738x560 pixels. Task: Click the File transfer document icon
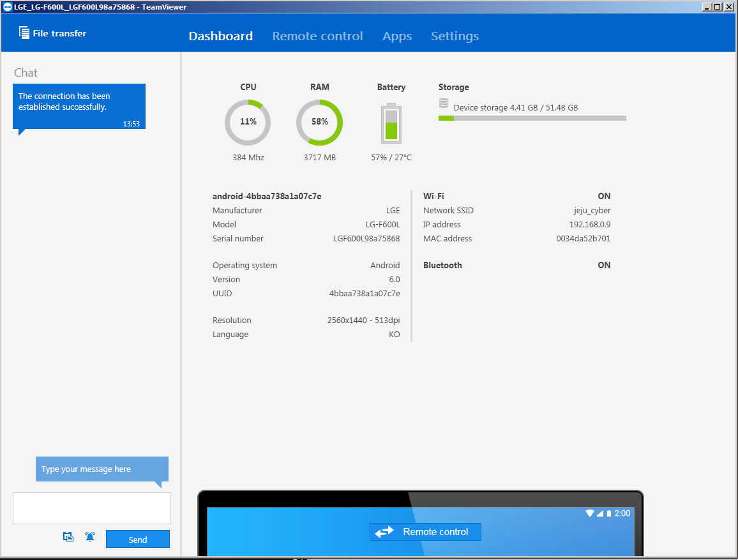pos(24,33)
